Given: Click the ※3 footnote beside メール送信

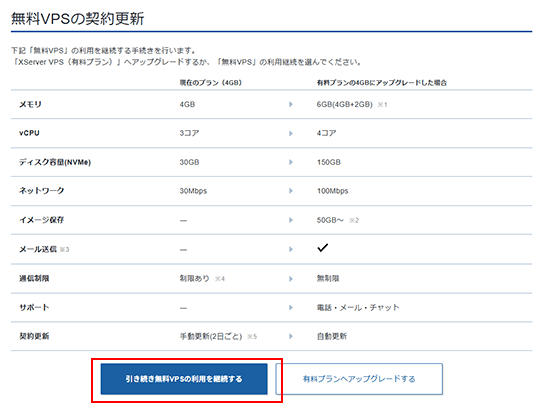Looking at the screenshot, I should (x=64, y=249).
